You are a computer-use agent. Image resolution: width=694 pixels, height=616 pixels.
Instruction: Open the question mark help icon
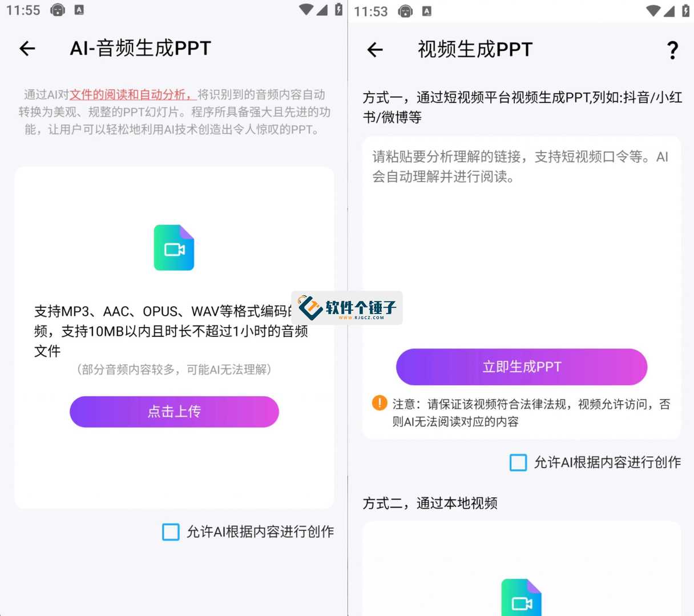(x=673, y=50)
